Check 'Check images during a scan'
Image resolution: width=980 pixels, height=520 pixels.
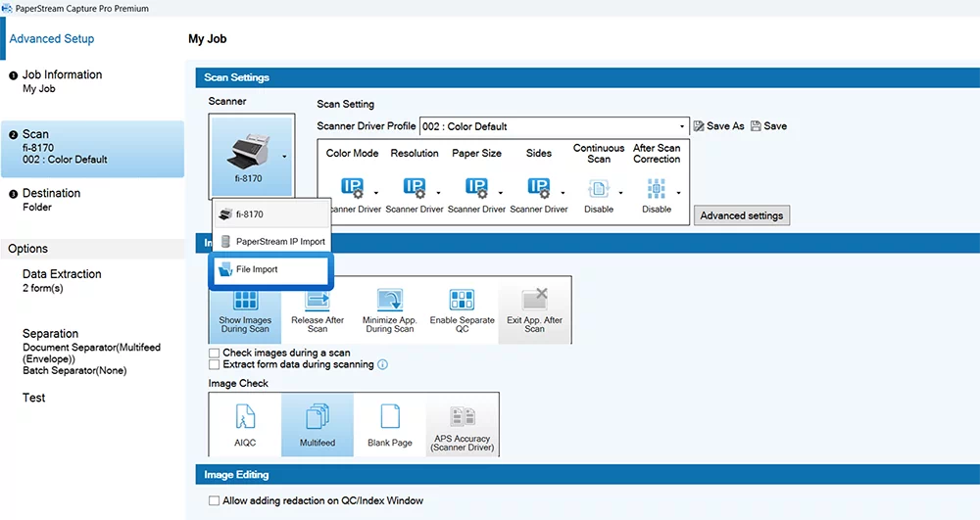pyautogui.click(x=215, y=353)
